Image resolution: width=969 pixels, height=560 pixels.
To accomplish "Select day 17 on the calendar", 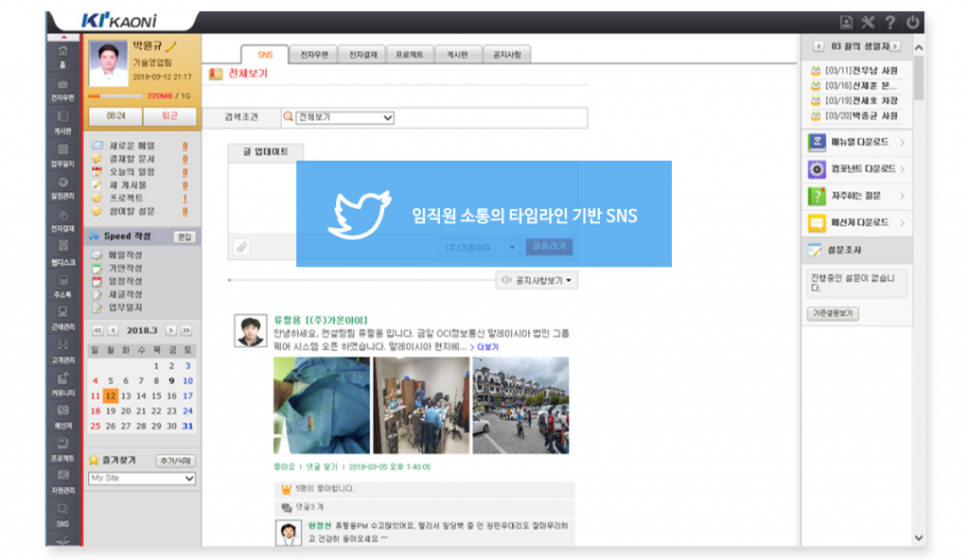I will point(187,395).
